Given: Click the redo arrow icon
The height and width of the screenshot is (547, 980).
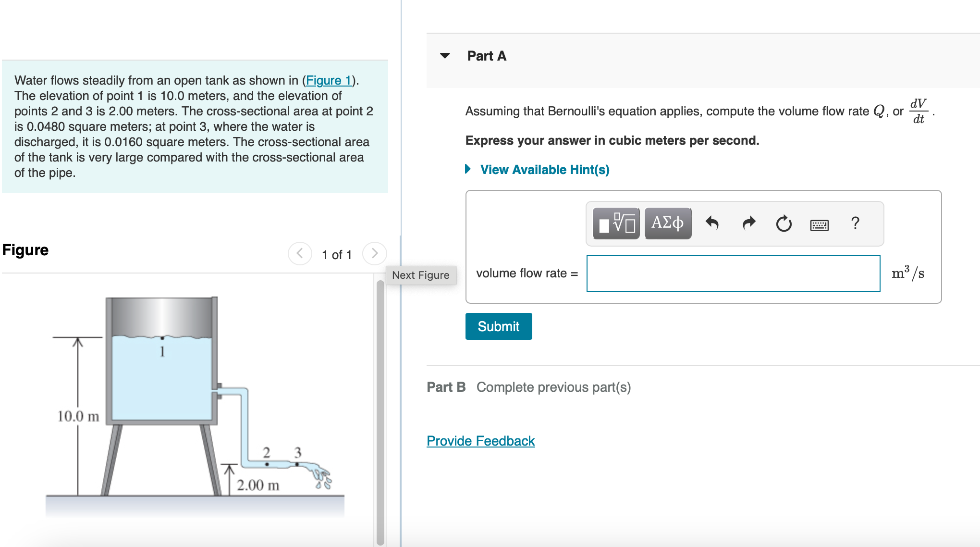Looking at the screenshot, I should pyautogui.click(x=748, y=224).
